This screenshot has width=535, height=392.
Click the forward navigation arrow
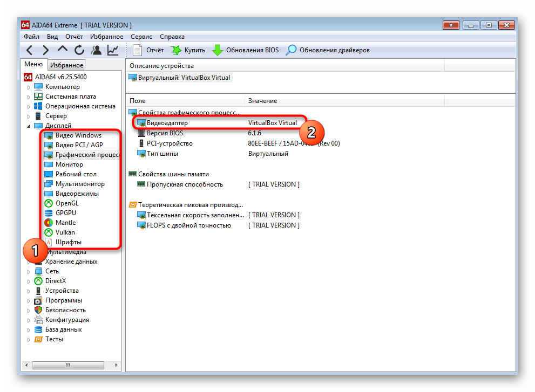pyautogui.click(x=46, y=50)
